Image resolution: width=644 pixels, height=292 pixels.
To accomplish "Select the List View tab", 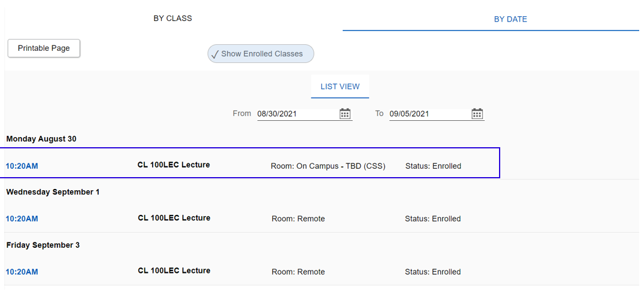I will point(340,87).
